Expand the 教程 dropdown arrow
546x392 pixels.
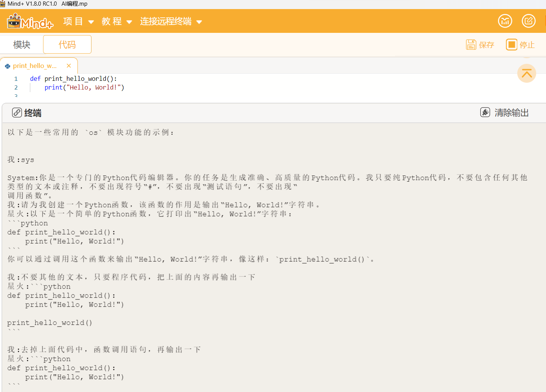coord(129,22)
